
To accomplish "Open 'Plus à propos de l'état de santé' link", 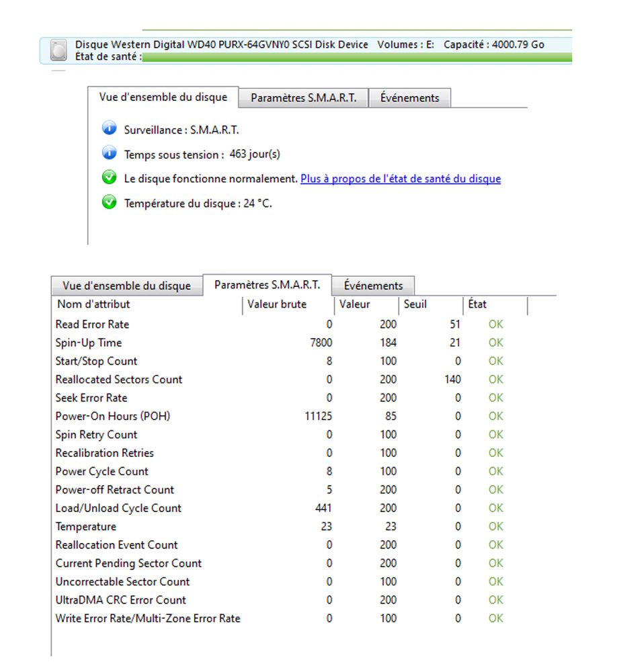I will (400, 179).
